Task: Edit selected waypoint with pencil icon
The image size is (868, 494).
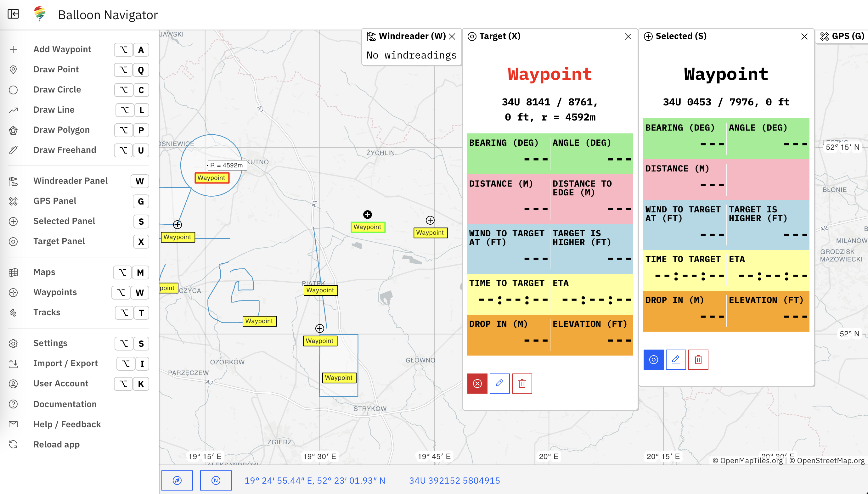Action: pyautogui.click(x=676, y=360)
